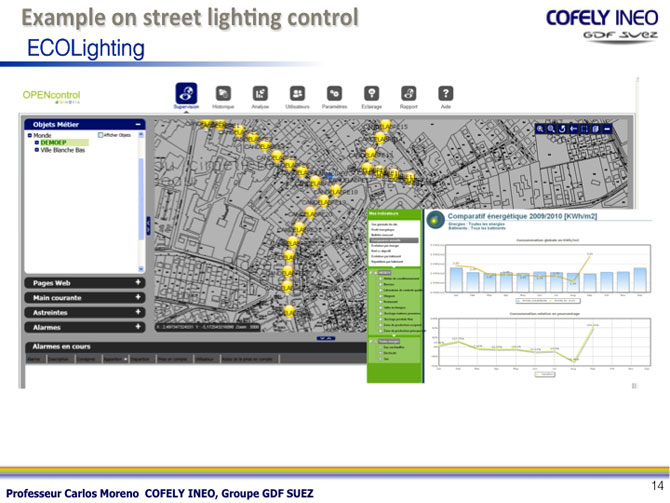
Task: Click the Comparatif énergétique 2009/2010 title
Action: click(522, 216)
